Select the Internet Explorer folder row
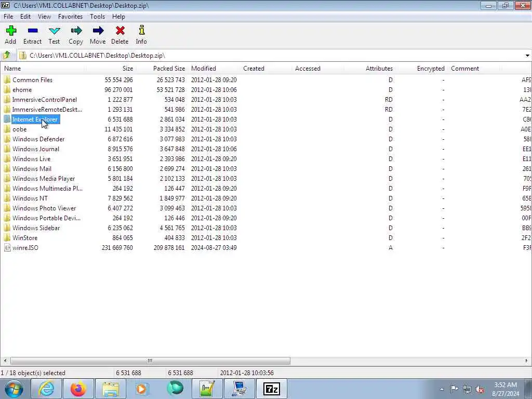Image resolution: width=532 pixels, height=399 pixels. pyautogui.click(x=266, y=119)
